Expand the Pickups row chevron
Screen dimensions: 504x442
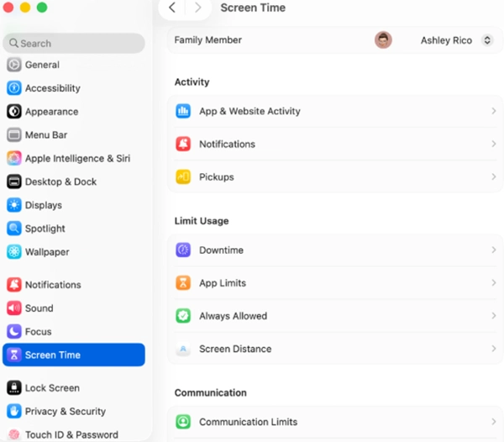pyautogui.click(x=494, y=176)
